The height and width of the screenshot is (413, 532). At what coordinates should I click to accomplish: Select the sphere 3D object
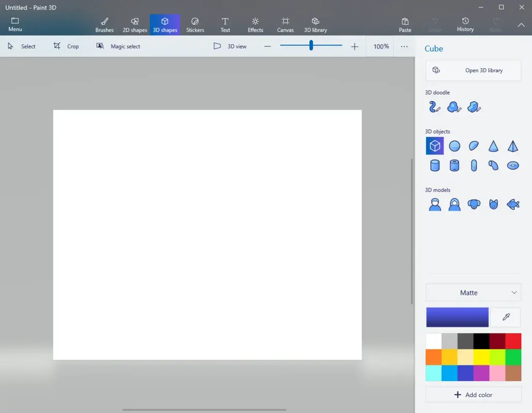454,146
